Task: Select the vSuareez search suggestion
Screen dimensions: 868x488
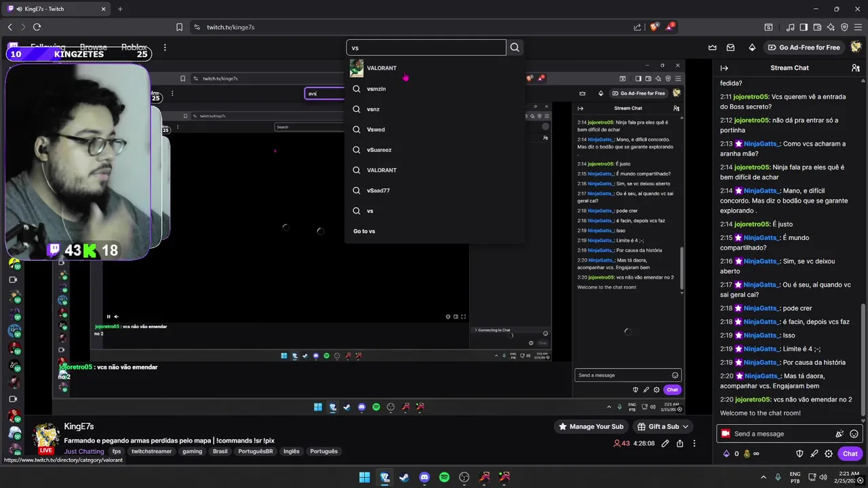Action: pyautogui.click(x=435, y=150)
